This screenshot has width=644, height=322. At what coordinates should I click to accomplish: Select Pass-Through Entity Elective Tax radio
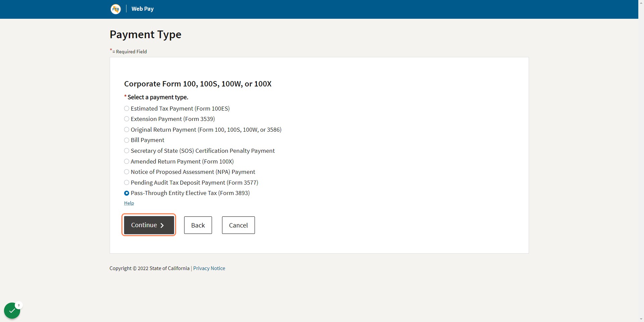(x=126, y=193)
